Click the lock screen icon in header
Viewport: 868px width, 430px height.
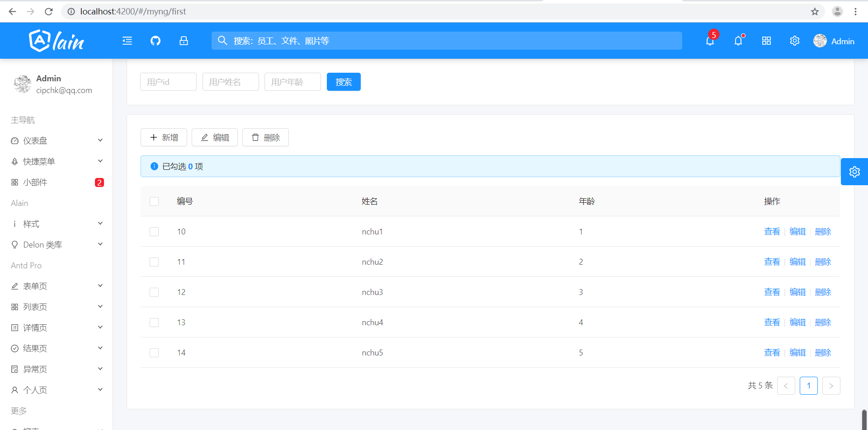point(184,41)
